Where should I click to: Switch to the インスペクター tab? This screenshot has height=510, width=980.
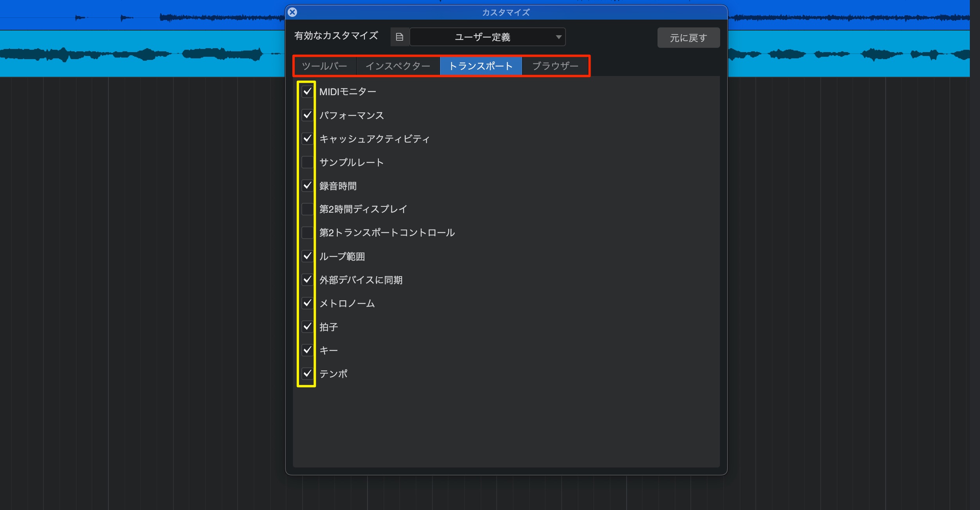[398, 66]
